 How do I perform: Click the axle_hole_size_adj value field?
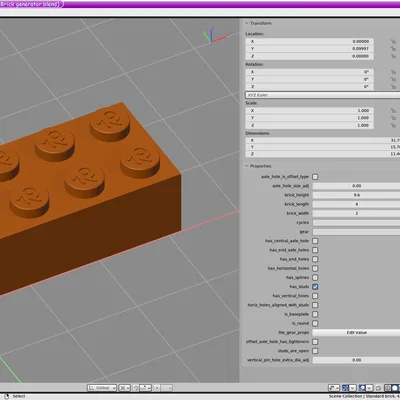tap(356, 186)
